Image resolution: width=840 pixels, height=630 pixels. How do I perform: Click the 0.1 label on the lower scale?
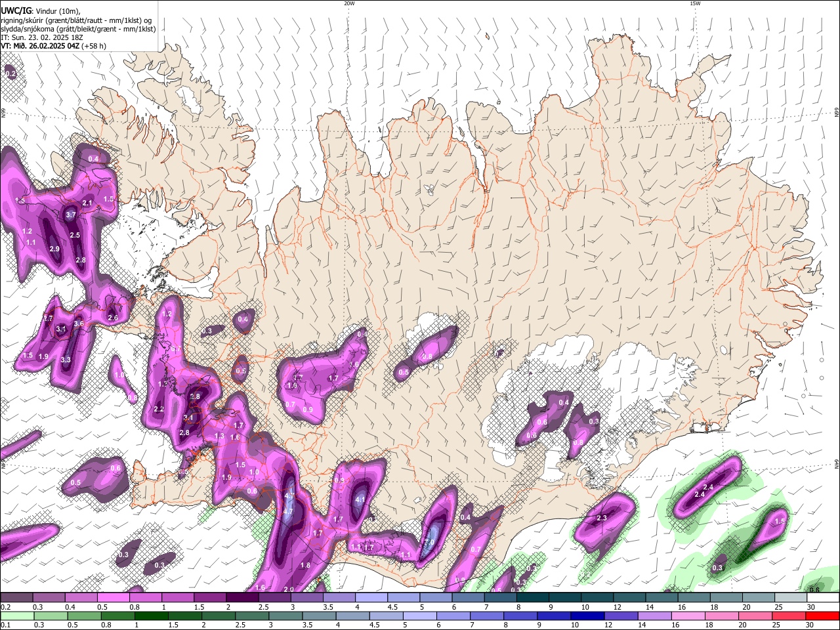pos(5,625)
